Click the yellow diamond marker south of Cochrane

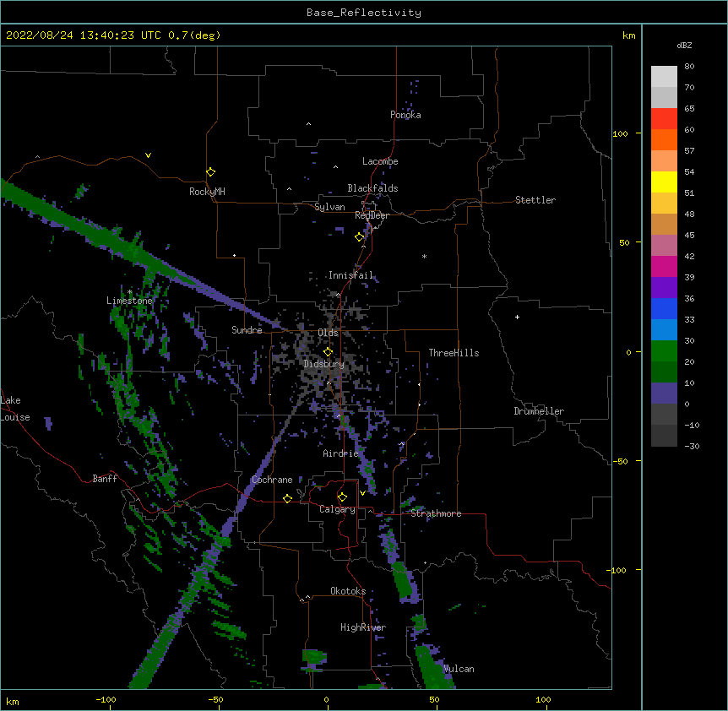point(287,498)
